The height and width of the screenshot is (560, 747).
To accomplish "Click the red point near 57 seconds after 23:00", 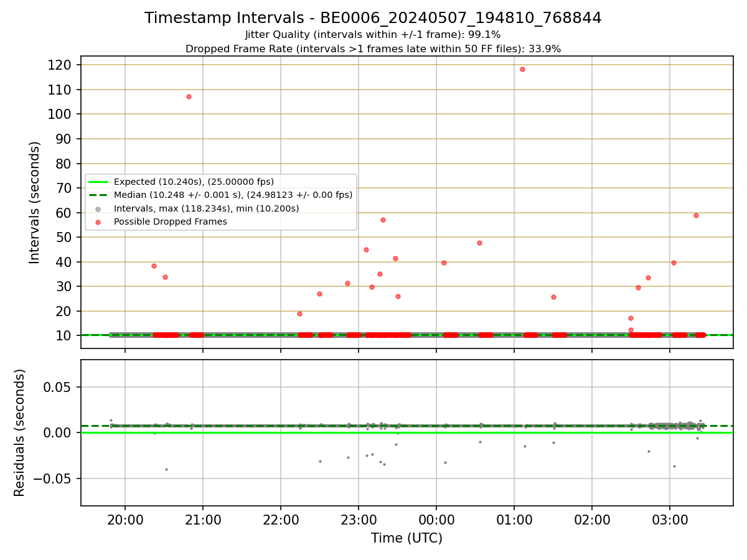I will click(x=383, y=220).
